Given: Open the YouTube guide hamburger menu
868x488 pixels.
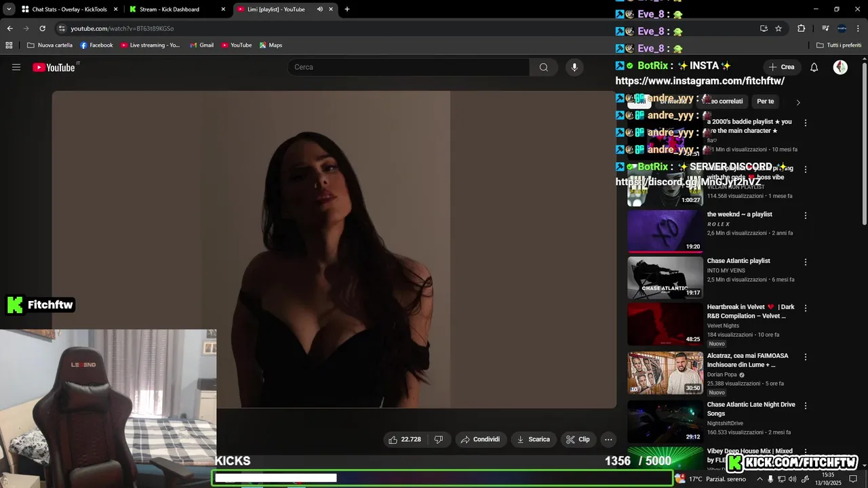Looking at the screenshot, I should click(16, 67).
